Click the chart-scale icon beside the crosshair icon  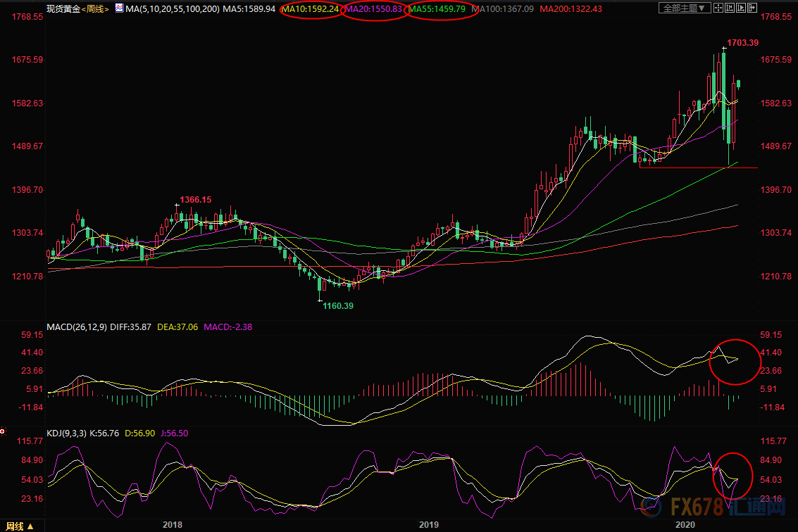click(x=728, y=8)
